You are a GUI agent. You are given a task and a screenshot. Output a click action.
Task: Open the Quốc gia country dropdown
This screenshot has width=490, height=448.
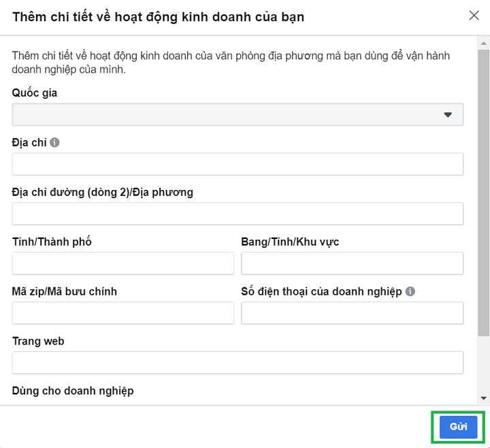click(238, 114)
